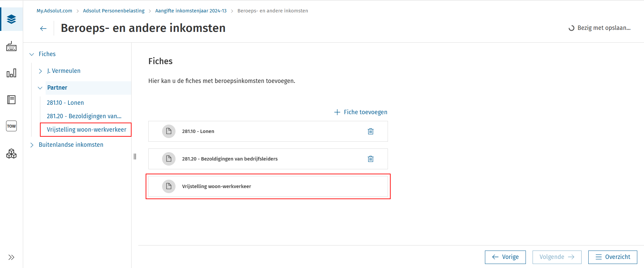Image resolution: width=644 pixels, height=268 pixels.
Task: Expand the sidebar with double chevron
Action: point(11,257)
